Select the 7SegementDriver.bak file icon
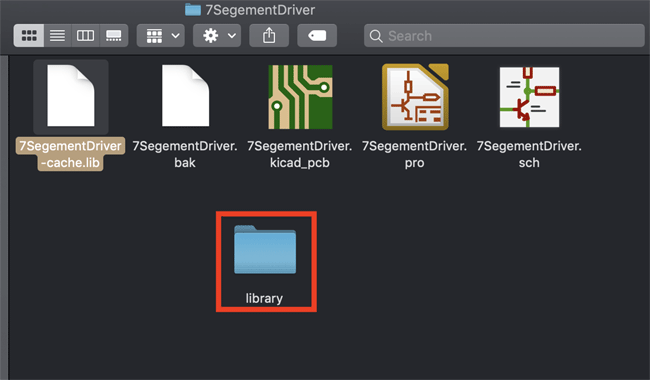The image size is (650, 380). tap(185, 96)
